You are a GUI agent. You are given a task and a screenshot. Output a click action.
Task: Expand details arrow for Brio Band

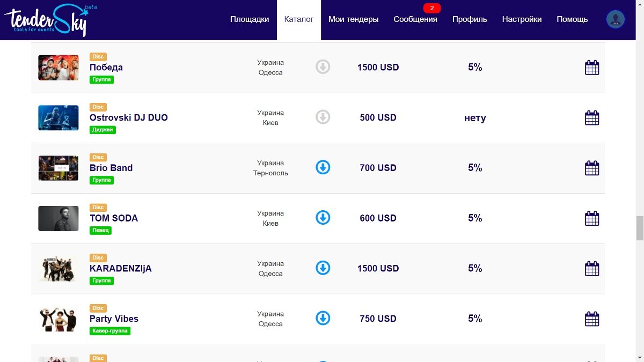[x=323, y=167]
